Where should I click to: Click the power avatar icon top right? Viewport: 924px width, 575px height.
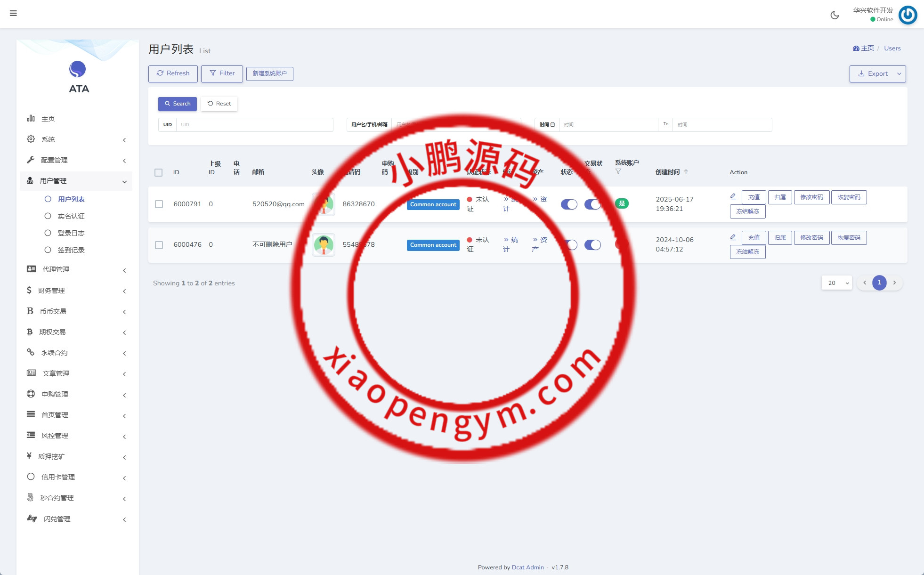click(908, 15)
